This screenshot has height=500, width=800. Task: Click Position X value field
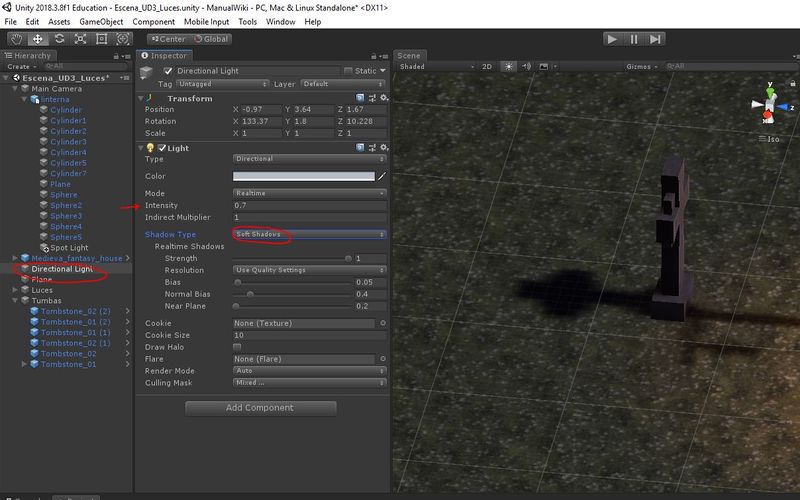(x=261, y=109)
